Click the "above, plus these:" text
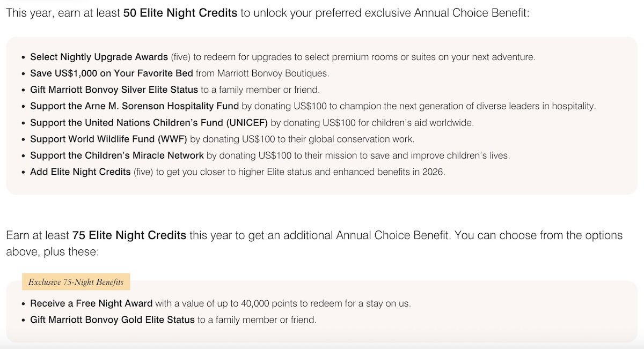 pyautogui.click(x=52, y=252)
